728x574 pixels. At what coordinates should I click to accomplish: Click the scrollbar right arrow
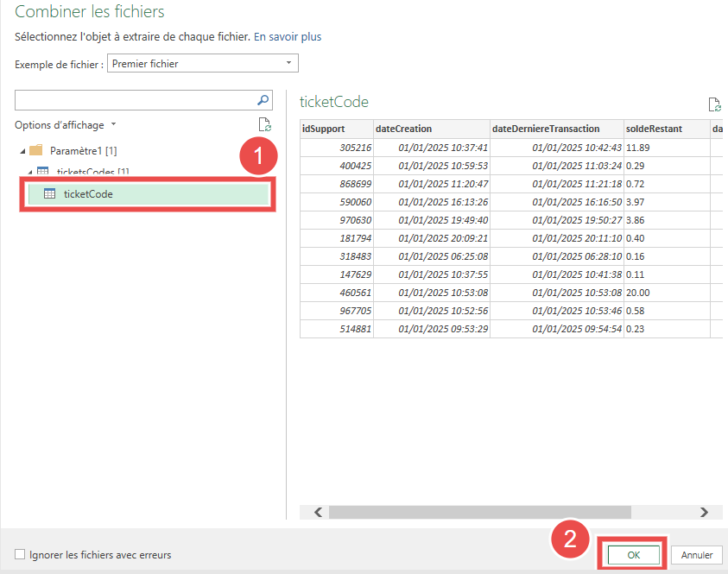coord(705,512)
